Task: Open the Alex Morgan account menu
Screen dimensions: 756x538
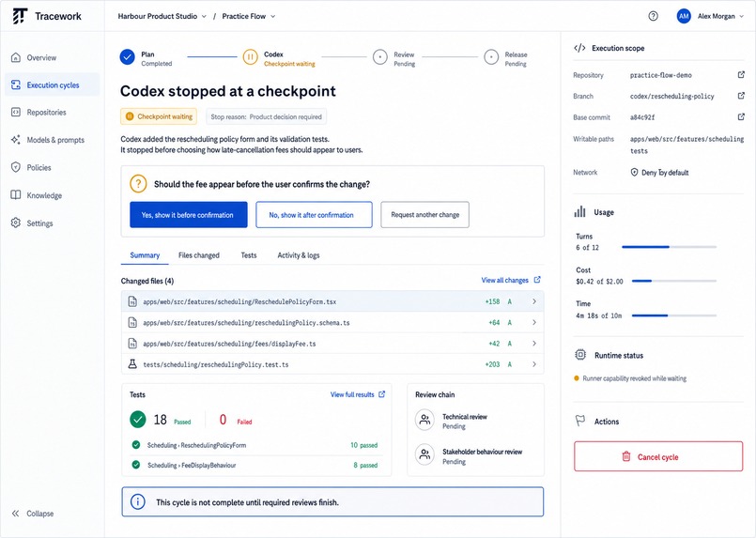Action: coord(720,16)
